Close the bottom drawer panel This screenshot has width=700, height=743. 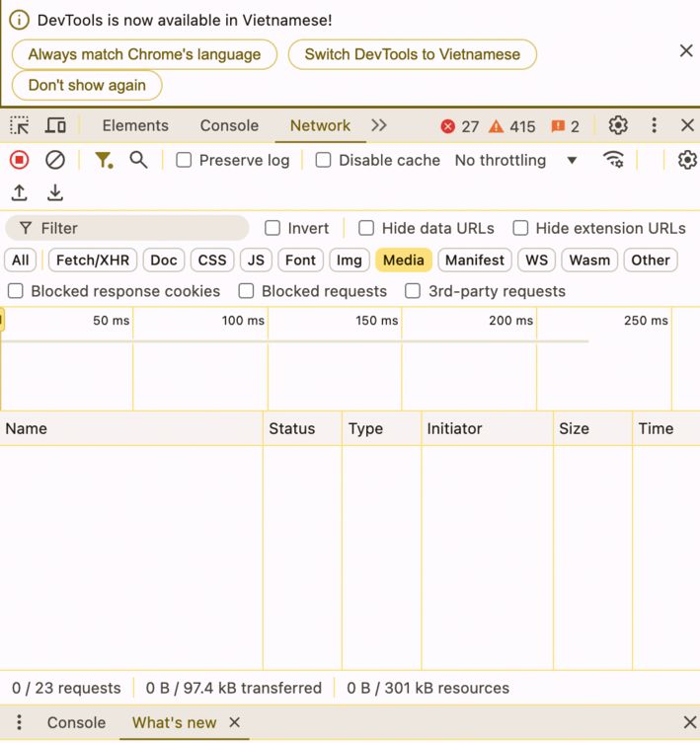click(689, 722)
